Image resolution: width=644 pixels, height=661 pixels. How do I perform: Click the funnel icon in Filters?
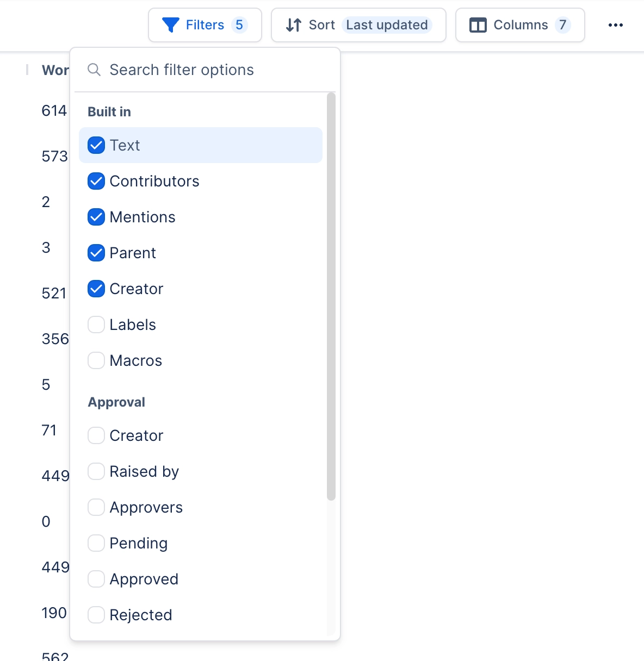coord(171,25)
